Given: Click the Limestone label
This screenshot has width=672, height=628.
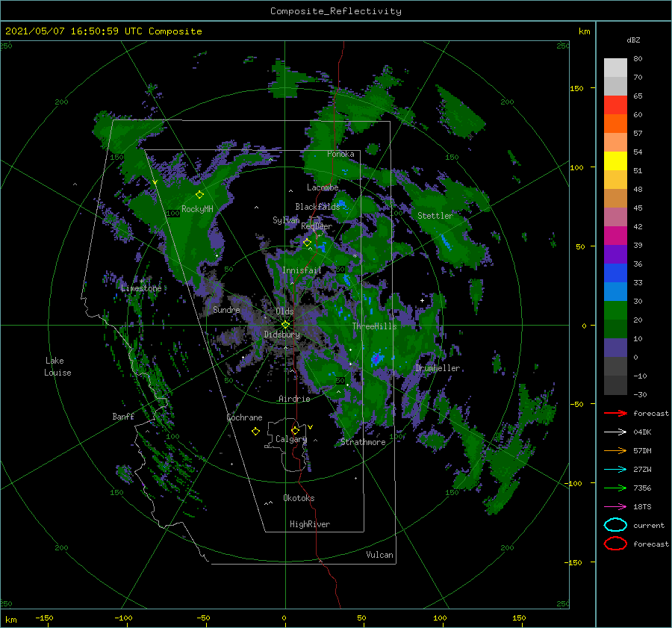Looking at the screenshot, I should point(141,288).
